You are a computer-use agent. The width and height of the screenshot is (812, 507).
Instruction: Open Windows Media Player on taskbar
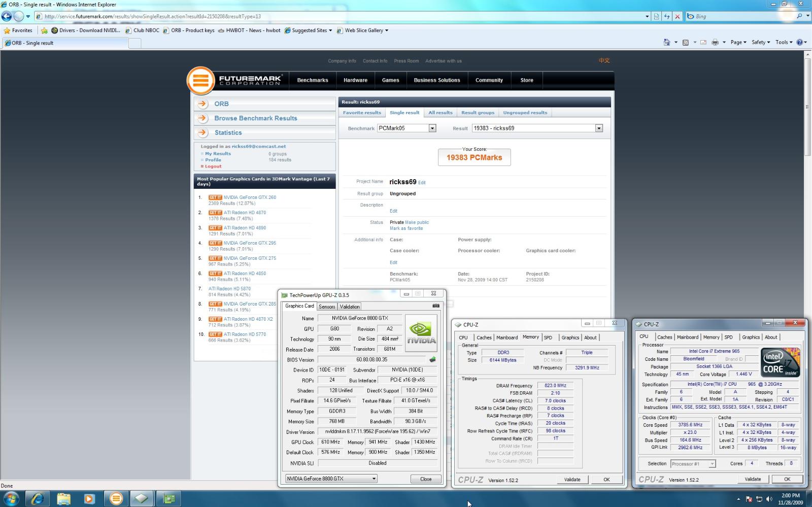coord(90,499)
